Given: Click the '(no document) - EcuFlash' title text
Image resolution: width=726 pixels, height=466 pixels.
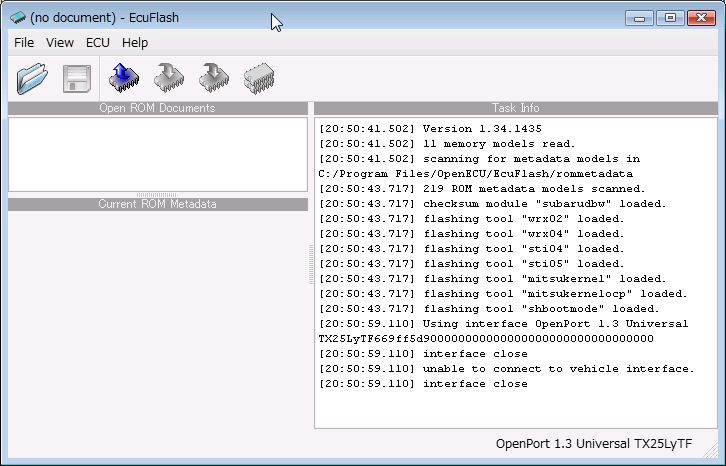Looking at the screenshot, I should 104,18.
